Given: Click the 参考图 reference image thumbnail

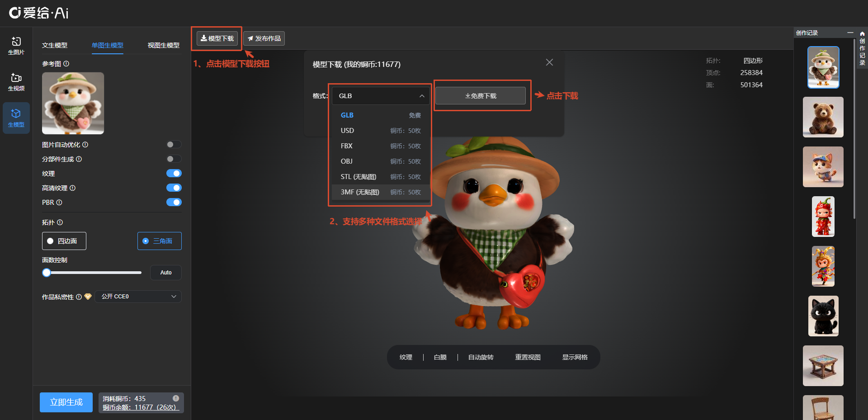Looking at the screenshot, I should 73,103.
